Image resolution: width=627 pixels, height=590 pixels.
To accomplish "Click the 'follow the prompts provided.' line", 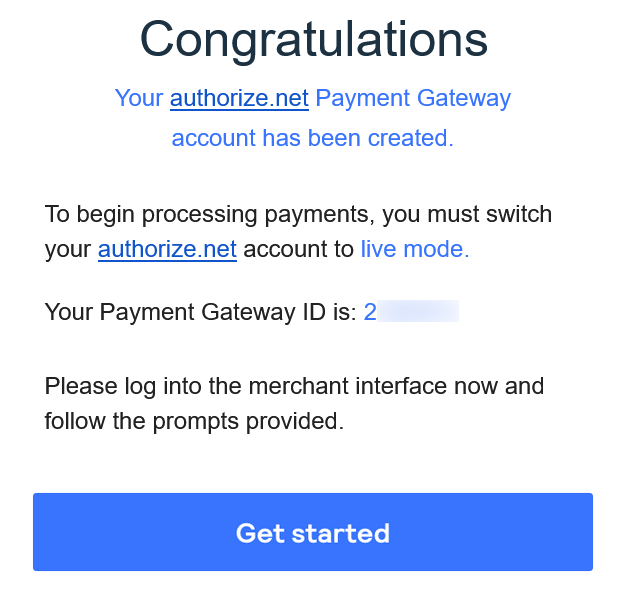I will pos(194,421).
